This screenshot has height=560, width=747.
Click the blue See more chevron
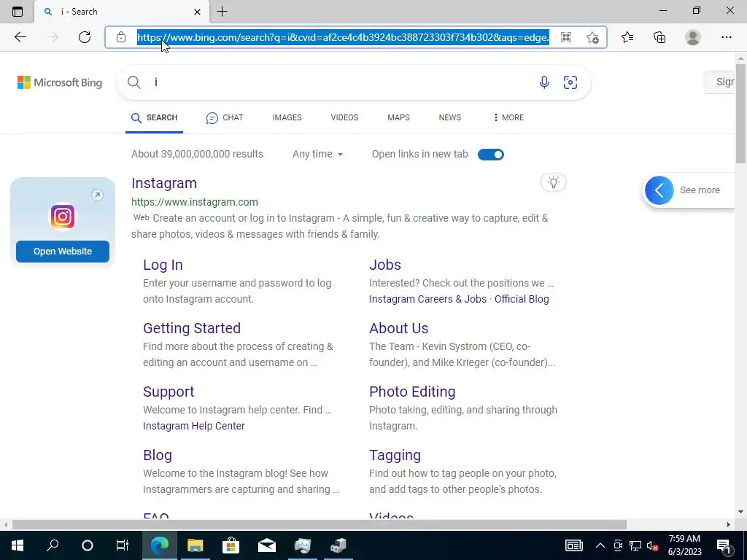coord(659,190)
